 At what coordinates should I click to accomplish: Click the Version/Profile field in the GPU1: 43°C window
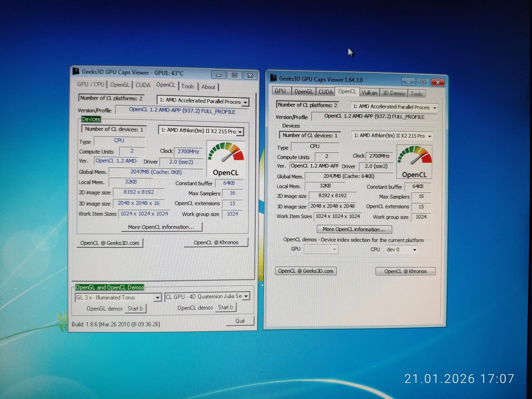pos(182,111)
